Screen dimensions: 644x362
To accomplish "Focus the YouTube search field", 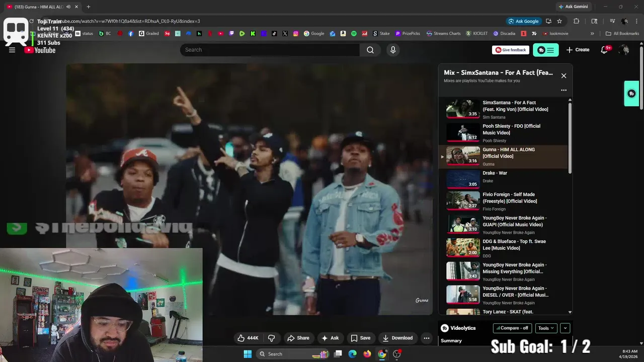I will coord(270,50).
